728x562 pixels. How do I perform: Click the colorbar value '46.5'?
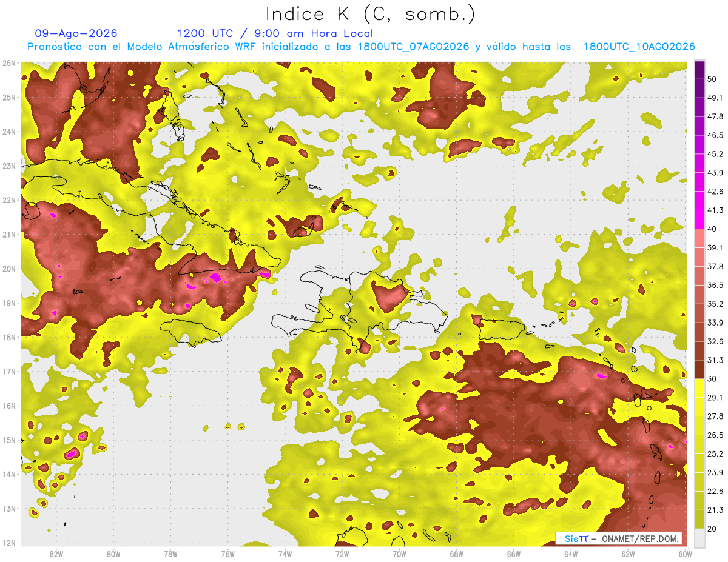pos(715,135)
